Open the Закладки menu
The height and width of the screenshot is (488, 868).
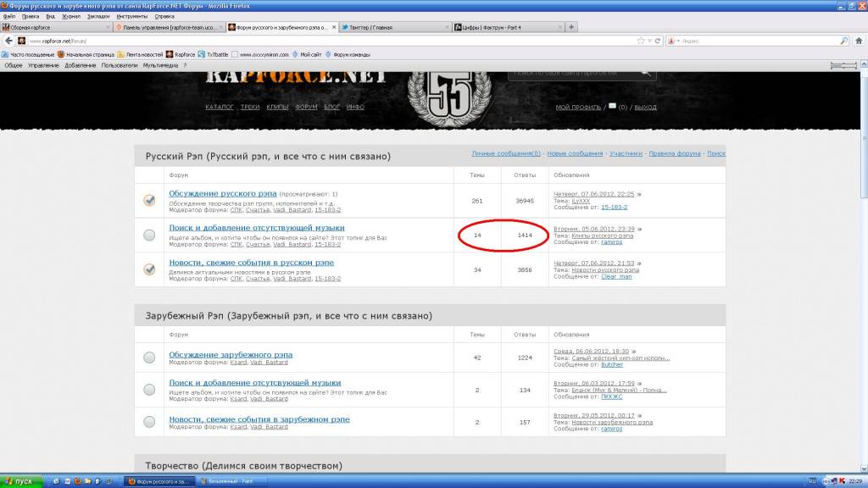click(98, 17)
